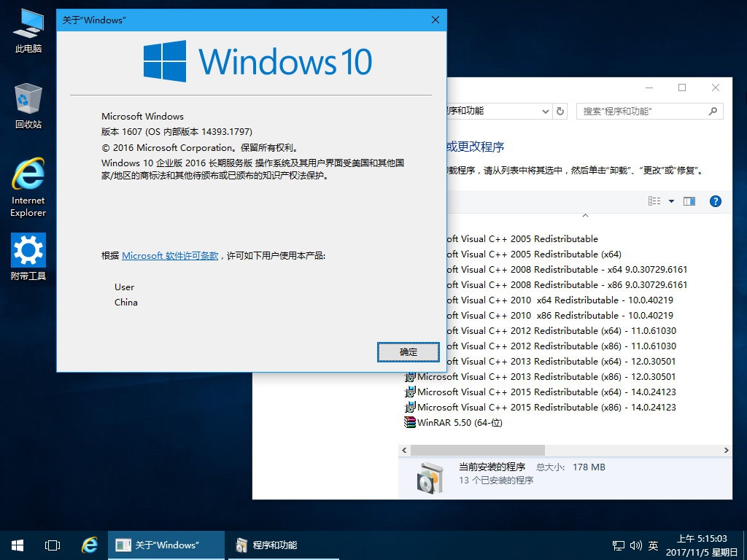Select Visual C++ 2010 x86 Redistributable row
Viewport: 747px width, 560px height.
coord(560,316)
